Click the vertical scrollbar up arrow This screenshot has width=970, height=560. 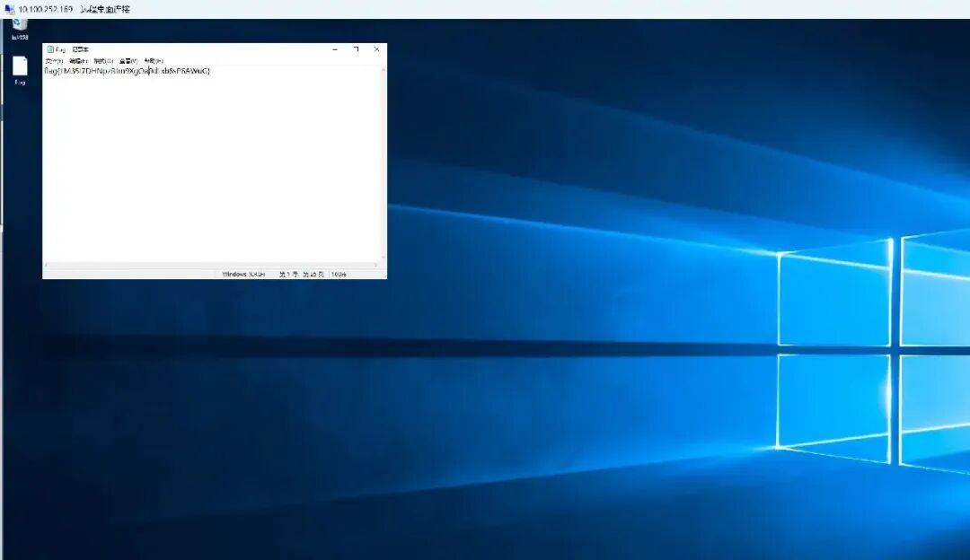384,70
